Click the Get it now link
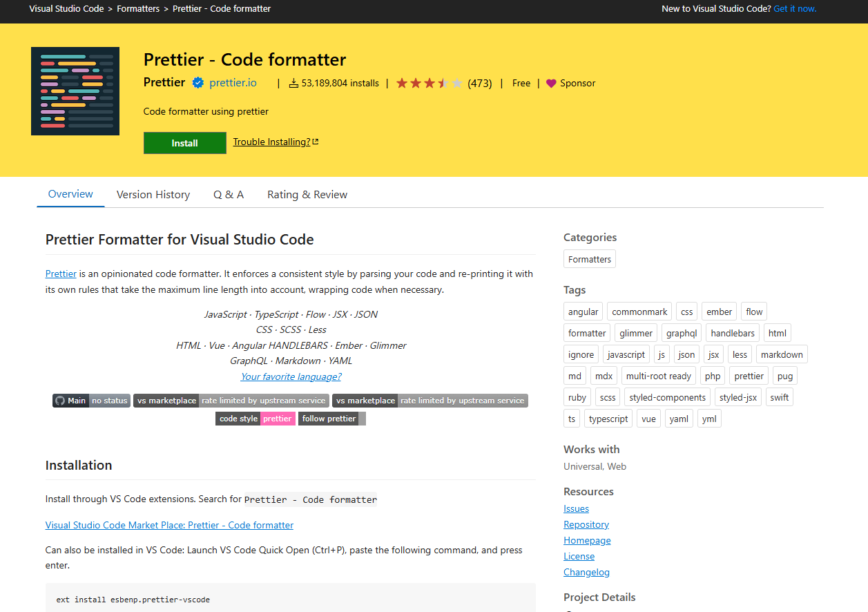 pyautogui.click(x=795, y=9)
